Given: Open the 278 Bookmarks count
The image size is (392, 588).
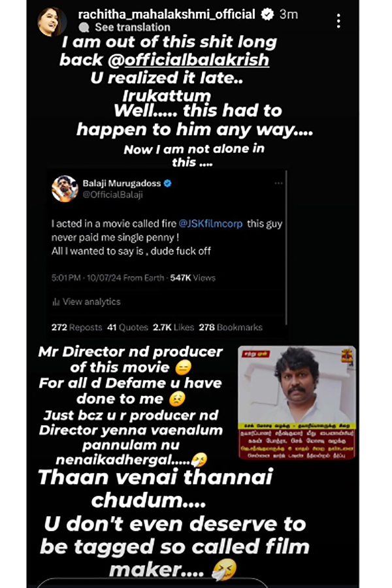Looking at the screenshot, I should pos(231,327).
